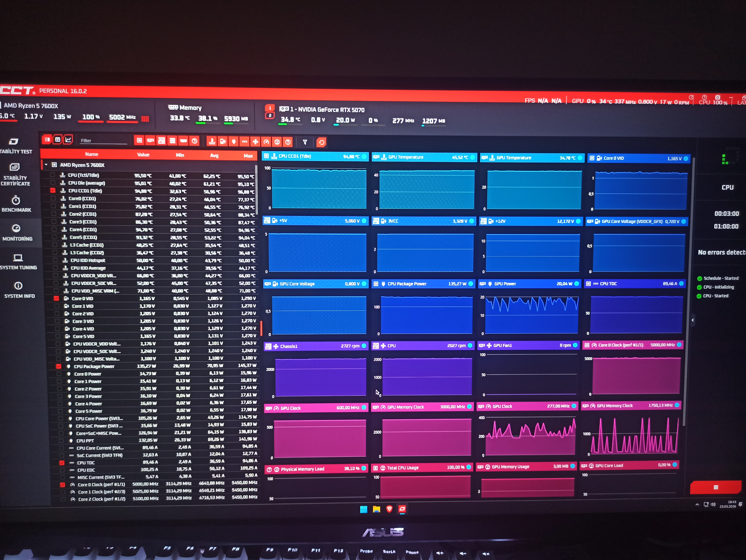
Task: Open the System Tuning section
Action: click(18, 262)
